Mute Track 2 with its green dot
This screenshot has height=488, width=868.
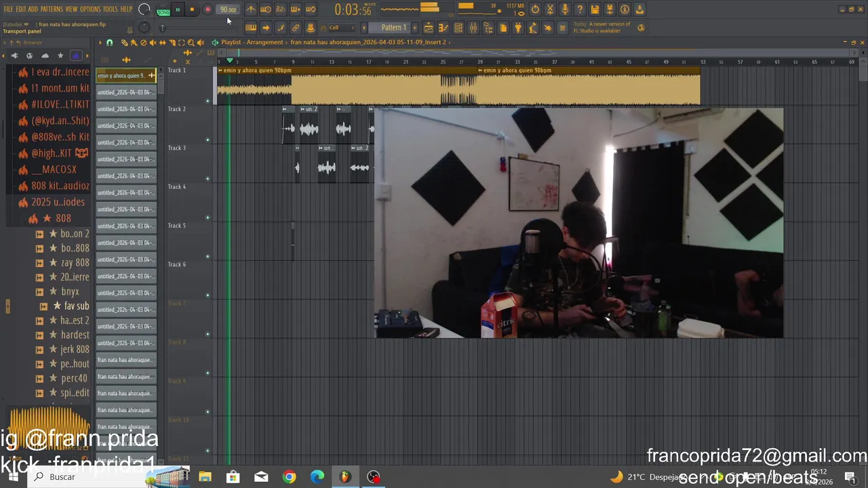208,140
